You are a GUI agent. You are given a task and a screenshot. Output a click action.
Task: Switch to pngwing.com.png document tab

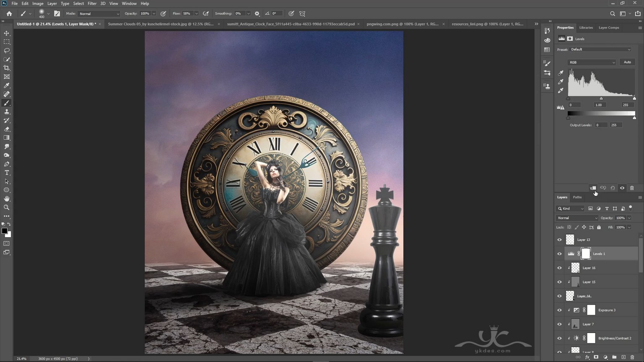click(402, 24)
